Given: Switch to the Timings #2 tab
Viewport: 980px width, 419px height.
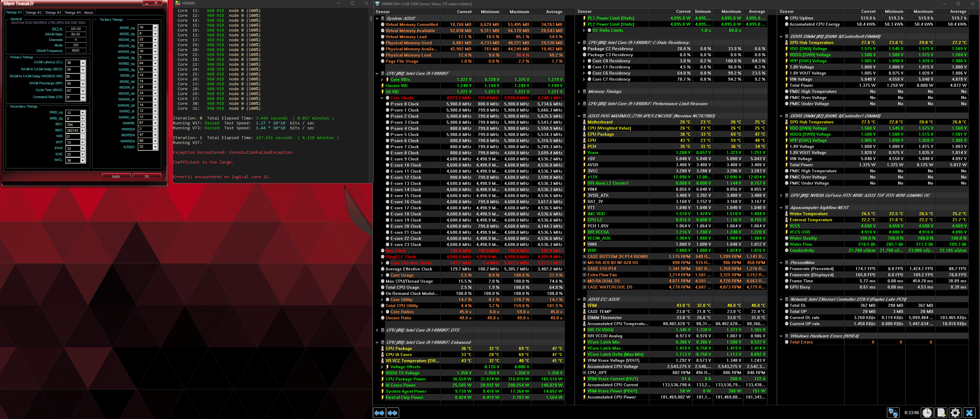Looking at the screenshot, I should tap(33, 13).
